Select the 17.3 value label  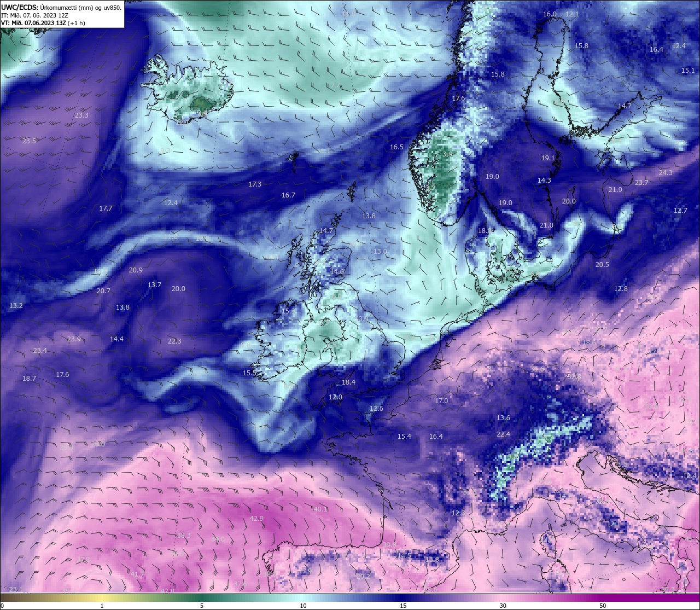pyautogui.click(x=255, y=184)
